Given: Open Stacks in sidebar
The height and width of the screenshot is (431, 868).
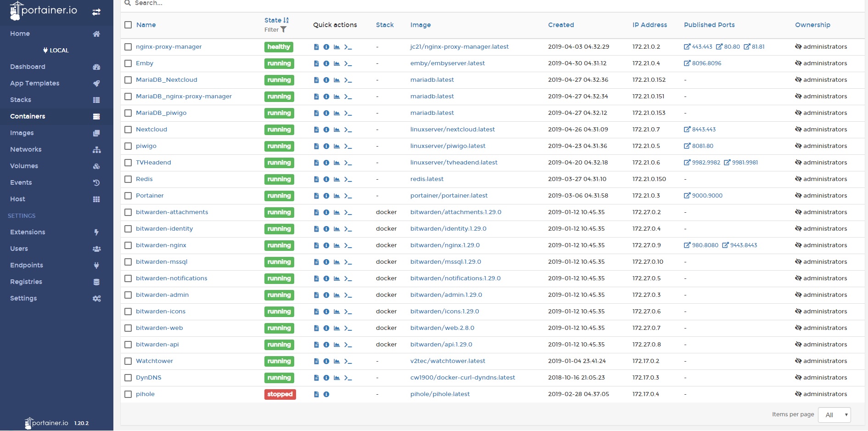Looking at the screenshot, I should pos(56,100).
